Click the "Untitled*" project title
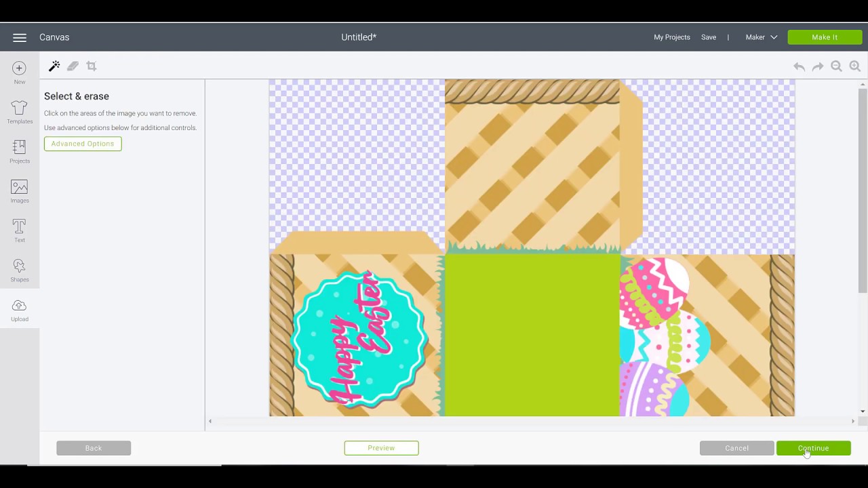This screenshot has width=868, height=488. 359,37
